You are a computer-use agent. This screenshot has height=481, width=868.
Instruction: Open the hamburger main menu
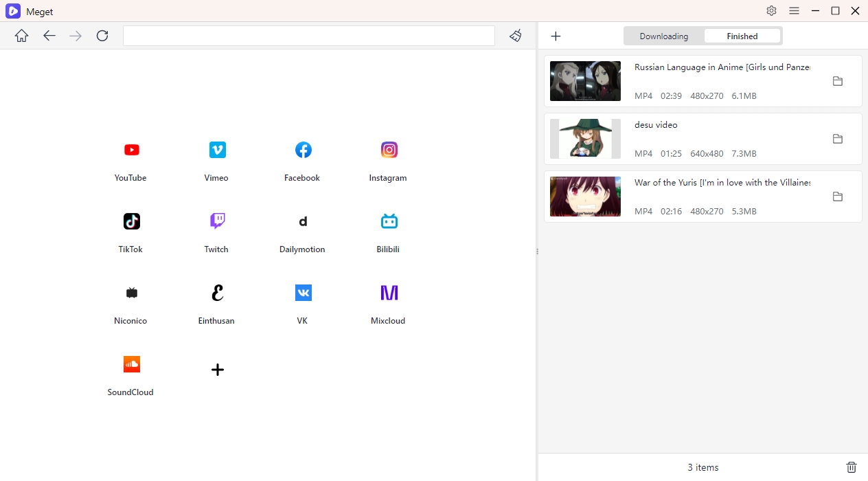tap(794, 11)
